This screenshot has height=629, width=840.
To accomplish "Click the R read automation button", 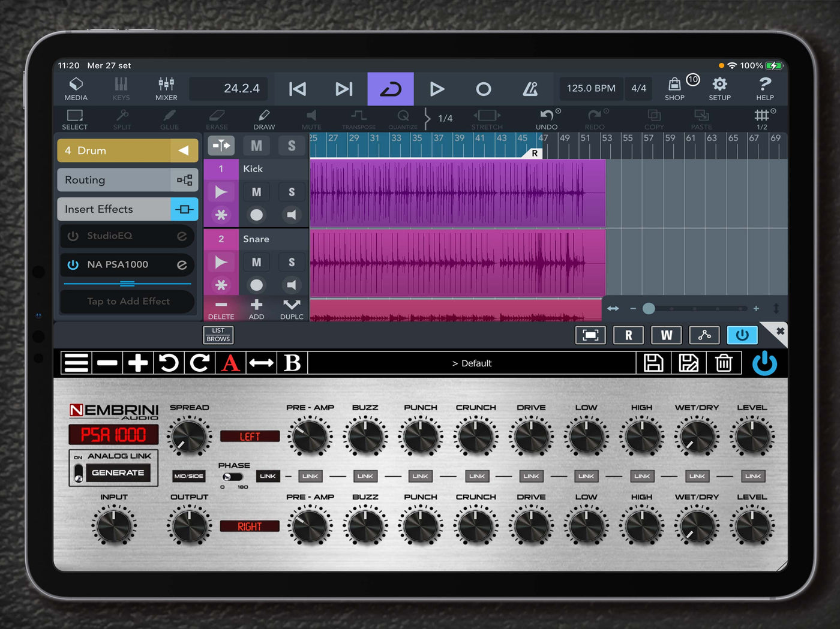I will 628,335.
